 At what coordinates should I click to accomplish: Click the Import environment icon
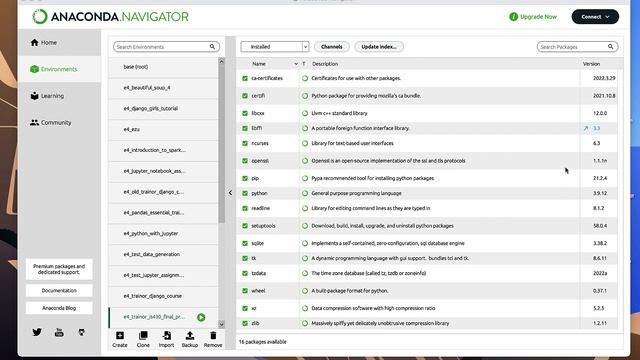pyautogui.click(x=167, y=336)
